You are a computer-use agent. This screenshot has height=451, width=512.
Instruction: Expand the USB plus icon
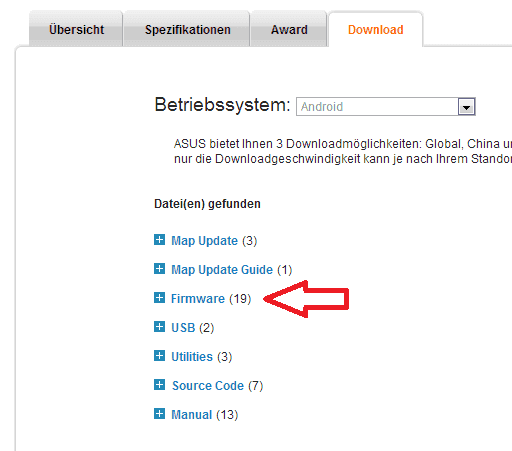pos(159,327)
